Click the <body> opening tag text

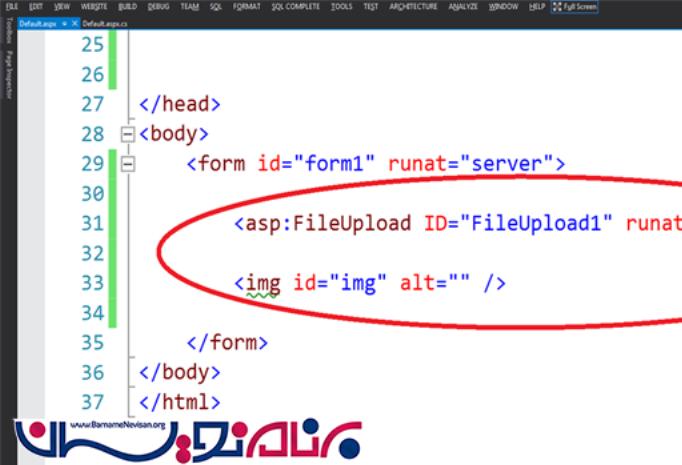tap(174, 134)
